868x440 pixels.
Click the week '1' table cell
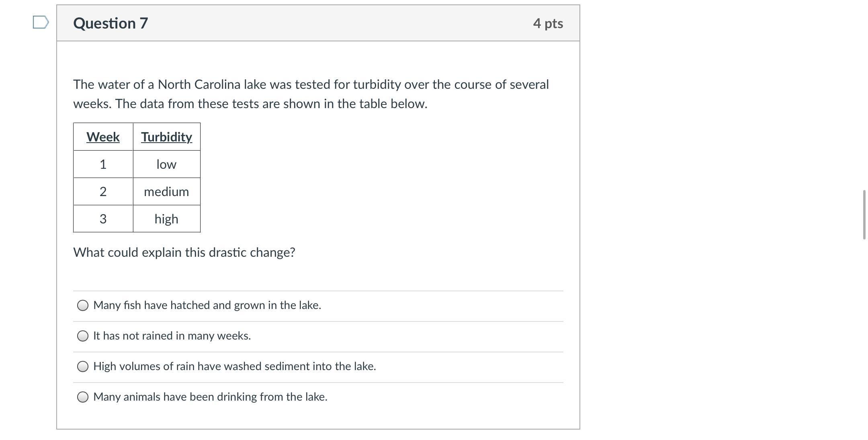tap(103, 164)
